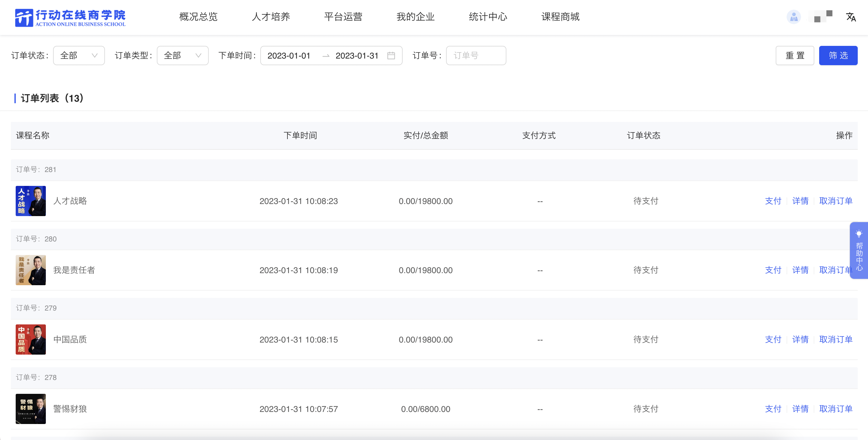Click the 帮助中心 lightbulb help icon
This screenshot has width=868, height=440.
pos(859,233)
